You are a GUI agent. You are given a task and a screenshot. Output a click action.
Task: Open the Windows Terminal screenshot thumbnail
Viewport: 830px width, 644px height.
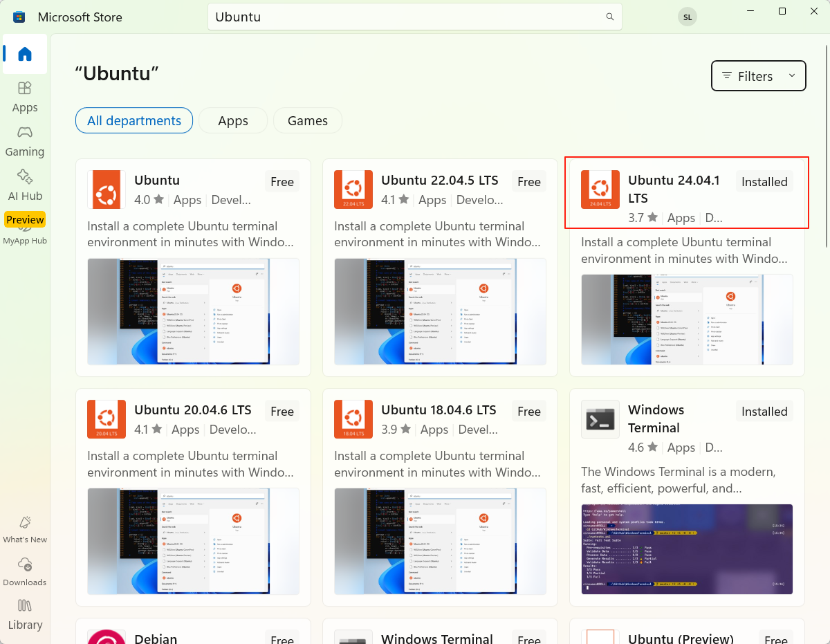[x=687, y=549]
